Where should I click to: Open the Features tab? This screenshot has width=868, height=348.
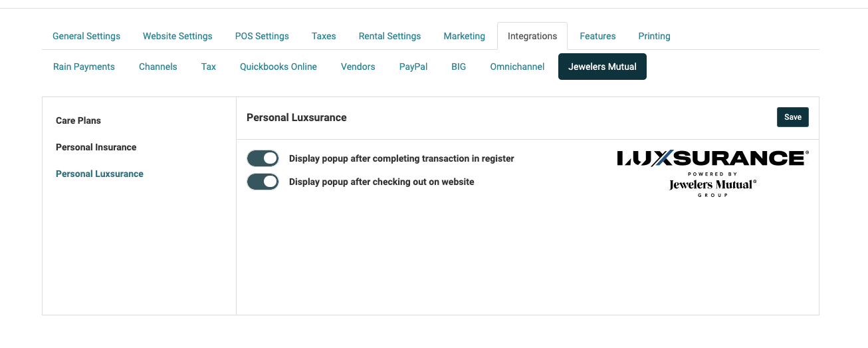coord(597,36)
